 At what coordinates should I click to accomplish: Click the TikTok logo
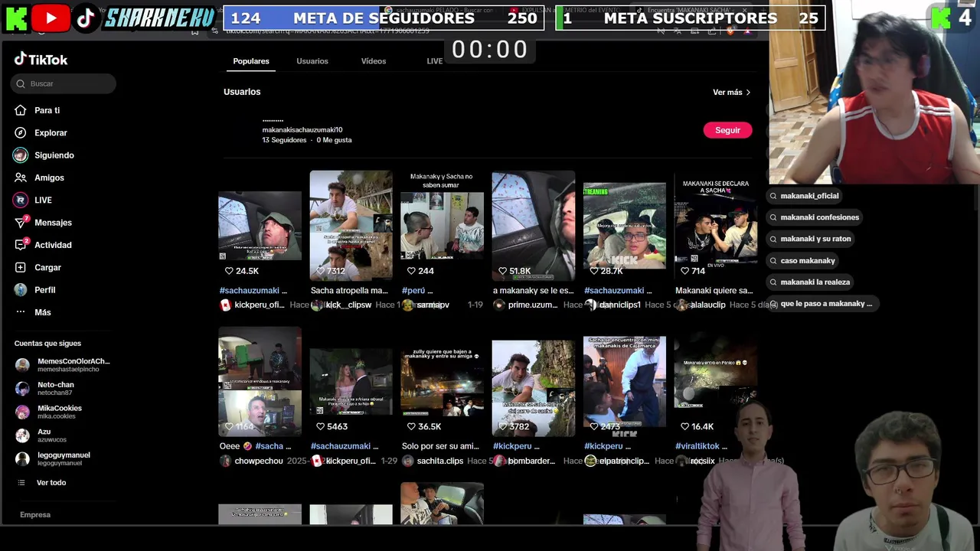(41, 59)
